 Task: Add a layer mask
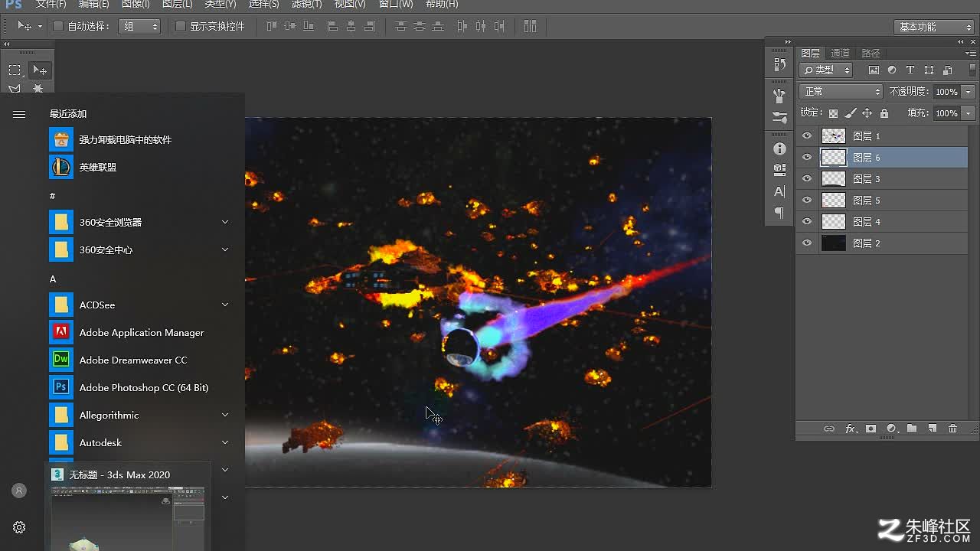871,429
